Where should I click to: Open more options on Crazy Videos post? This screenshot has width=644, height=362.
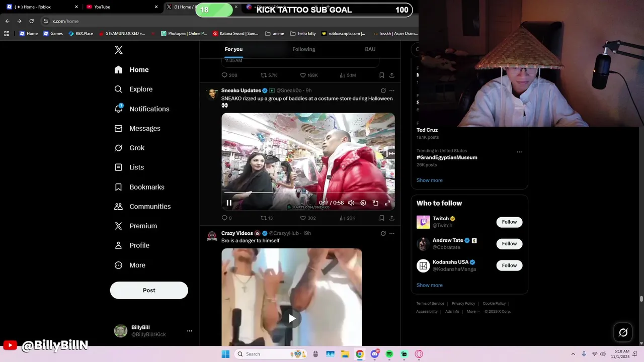coord(392,233)
